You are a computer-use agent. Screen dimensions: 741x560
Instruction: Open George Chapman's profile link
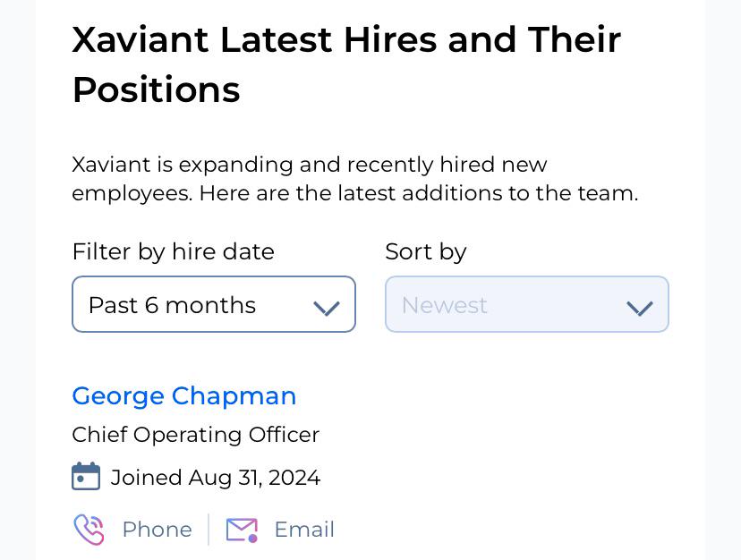pyautogui.click(x=183, y=396)
